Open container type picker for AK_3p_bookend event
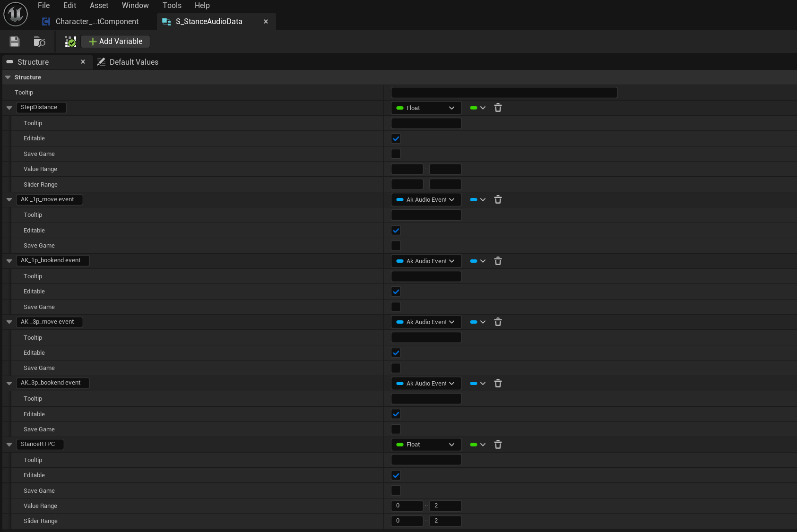 pos(477,383)
